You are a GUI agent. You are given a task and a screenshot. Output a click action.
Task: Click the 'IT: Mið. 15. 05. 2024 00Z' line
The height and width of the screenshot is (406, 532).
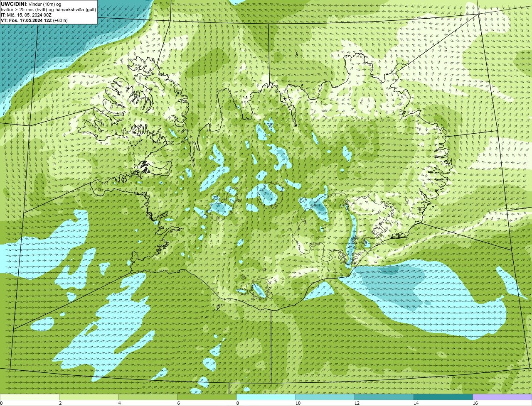click(26, 15)
